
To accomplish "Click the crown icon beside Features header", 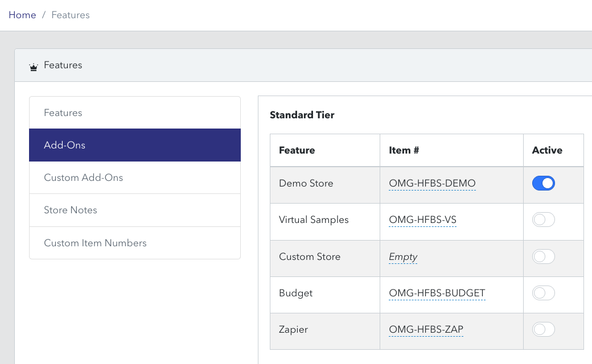I will (34, 67).
